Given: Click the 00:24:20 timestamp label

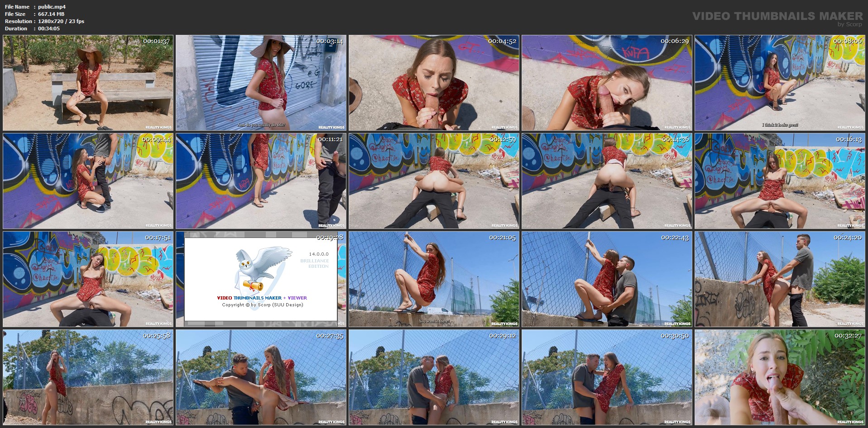Looking at the screenshot, I should click(x=848, y=238).
